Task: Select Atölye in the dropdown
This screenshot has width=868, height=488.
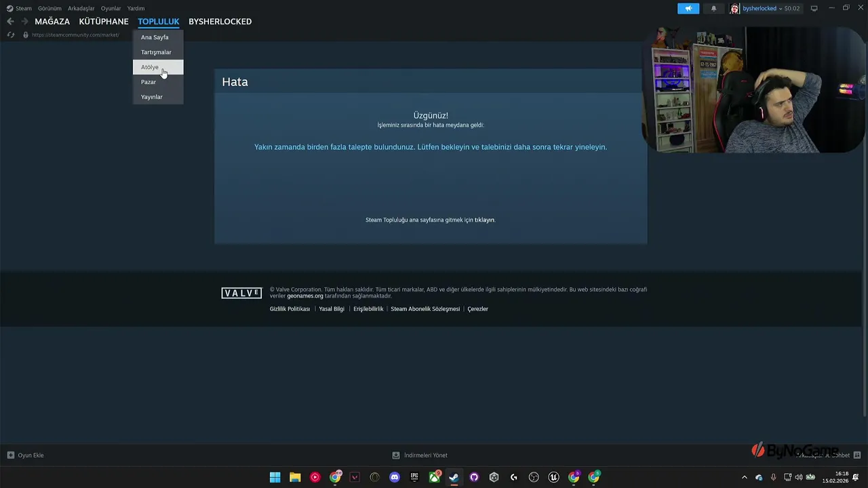Action: 158,67
